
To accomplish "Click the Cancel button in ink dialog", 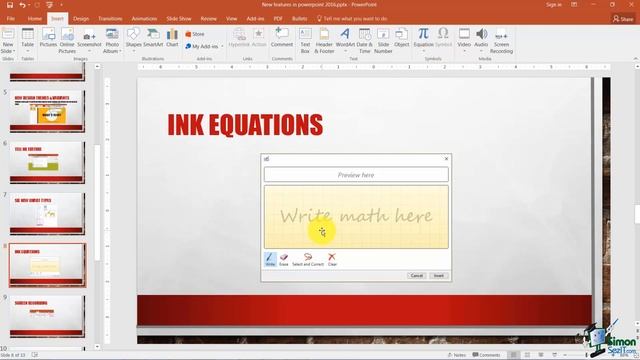I will [x=416, y=276].
